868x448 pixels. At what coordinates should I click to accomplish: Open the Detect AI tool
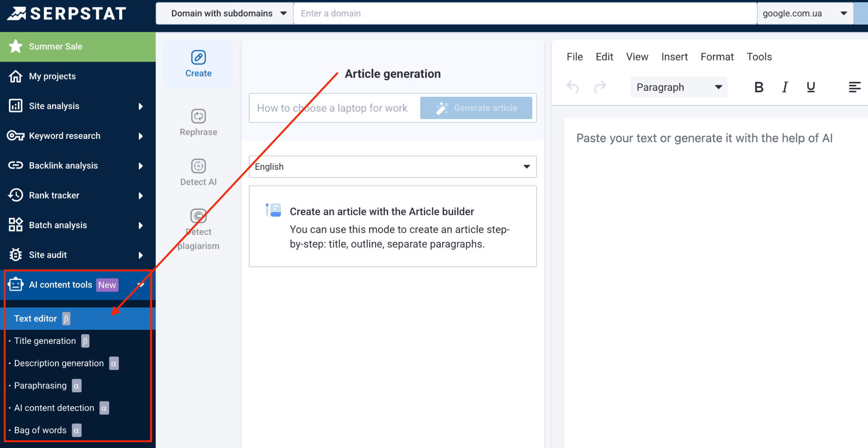pos(198,171)
